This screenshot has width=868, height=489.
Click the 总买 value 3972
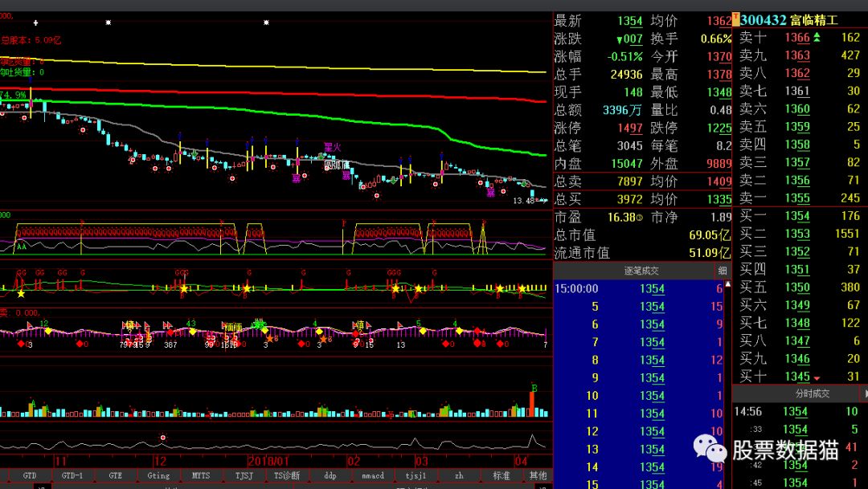click(630, 199)
